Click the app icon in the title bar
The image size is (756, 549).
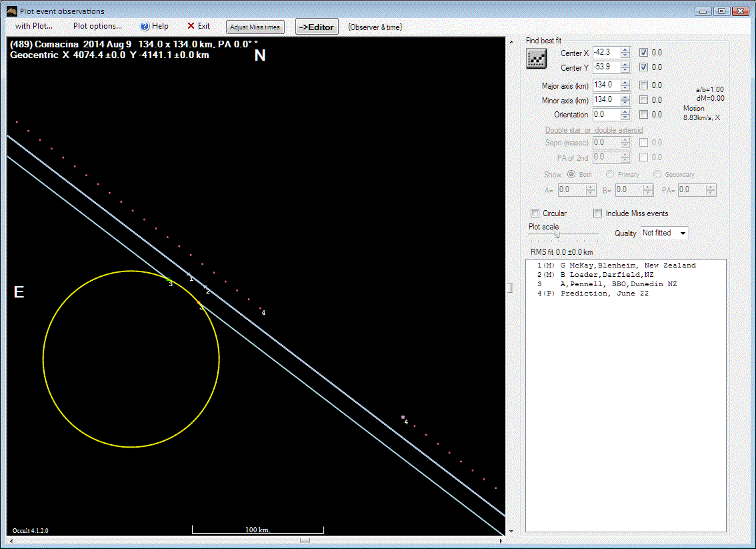tap(11, 11)
